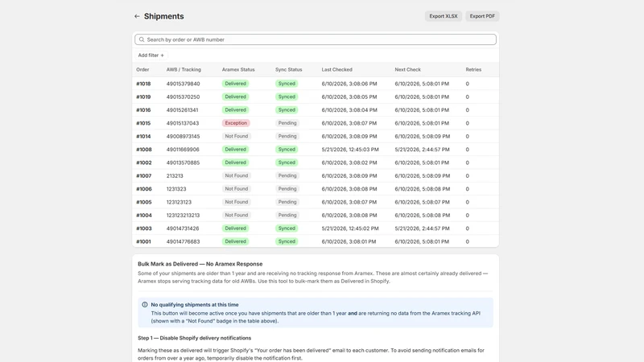Viewport: 644px width, 362px height.
Task: Open order #1002
Action: point(144,162)
